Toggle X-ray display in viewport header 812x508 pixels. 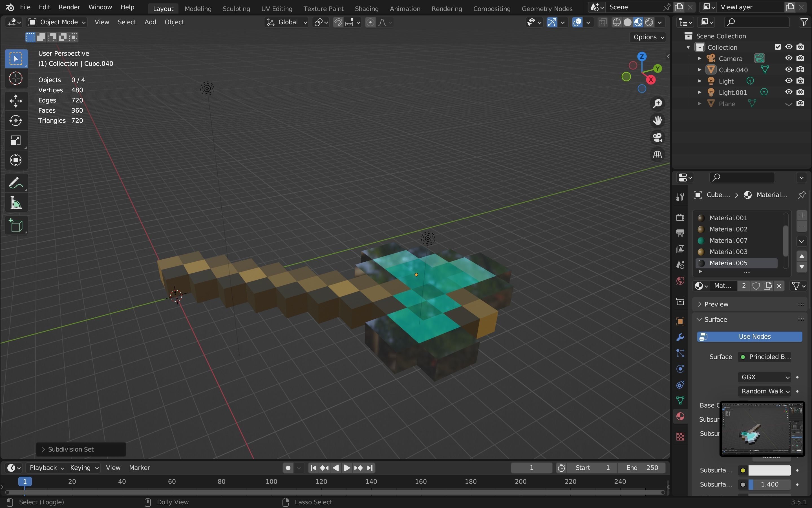(602, 23)
